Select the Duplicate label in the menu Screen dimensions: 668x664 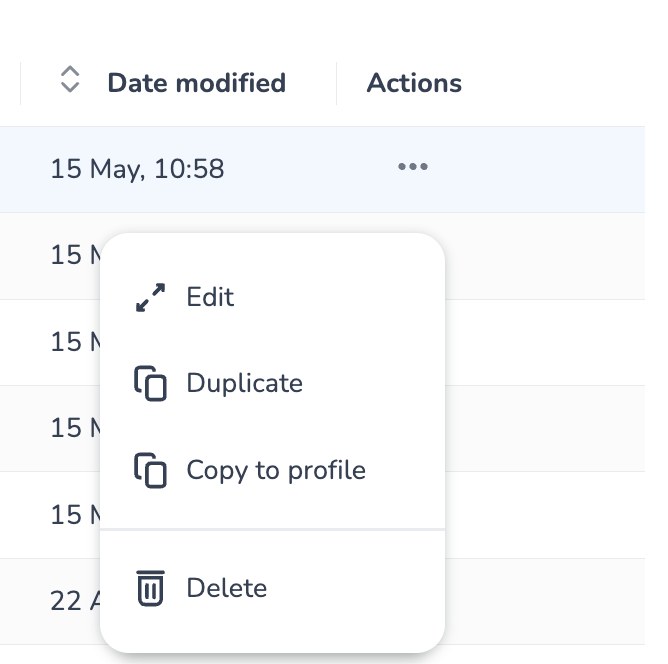coord(244,383)
